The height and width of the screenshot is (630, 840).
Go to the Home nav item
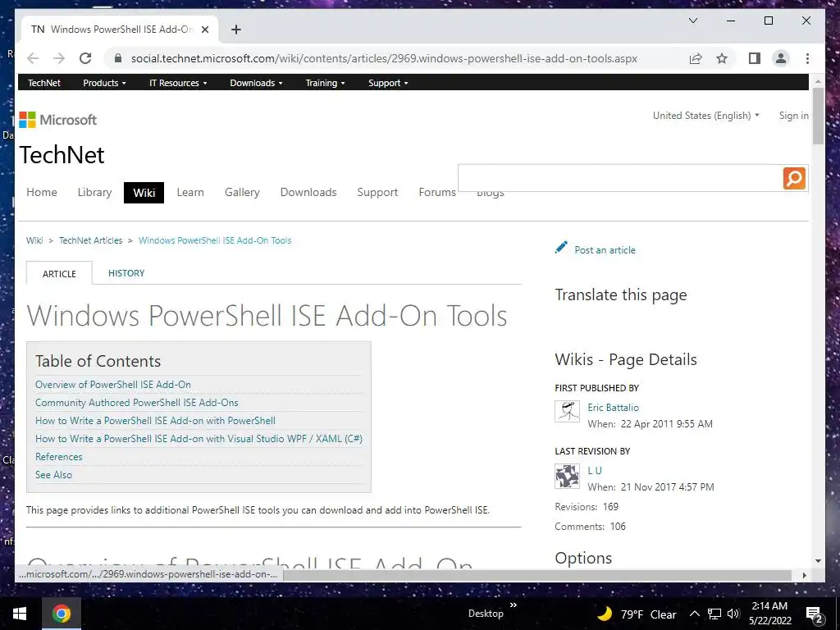[x=42, y=192]
